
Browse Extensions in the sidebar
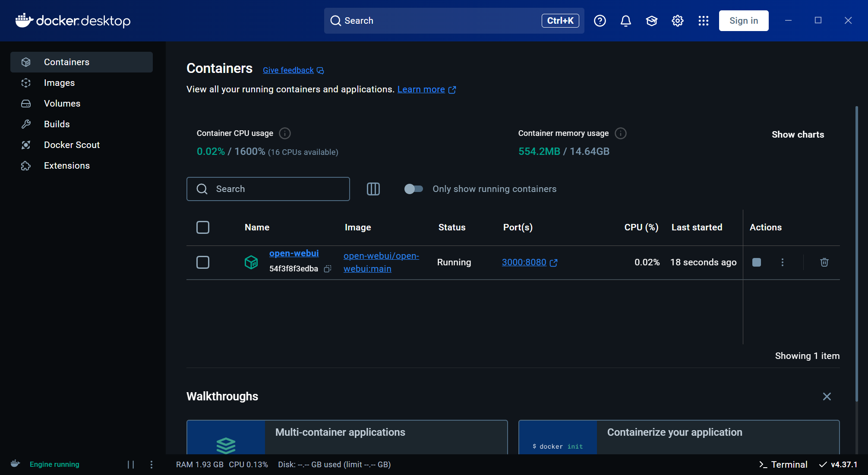(x=67, y=165)
